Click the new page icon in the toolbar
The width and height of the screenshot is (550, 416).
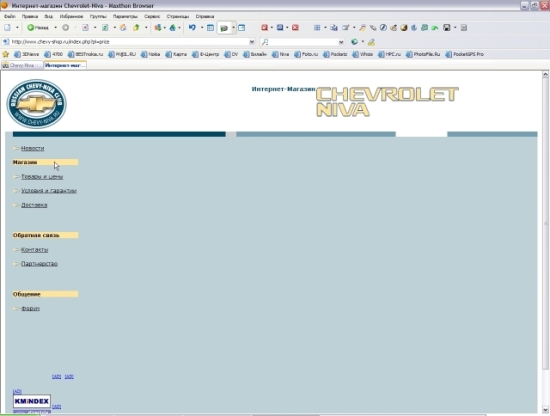pos(7,27)
